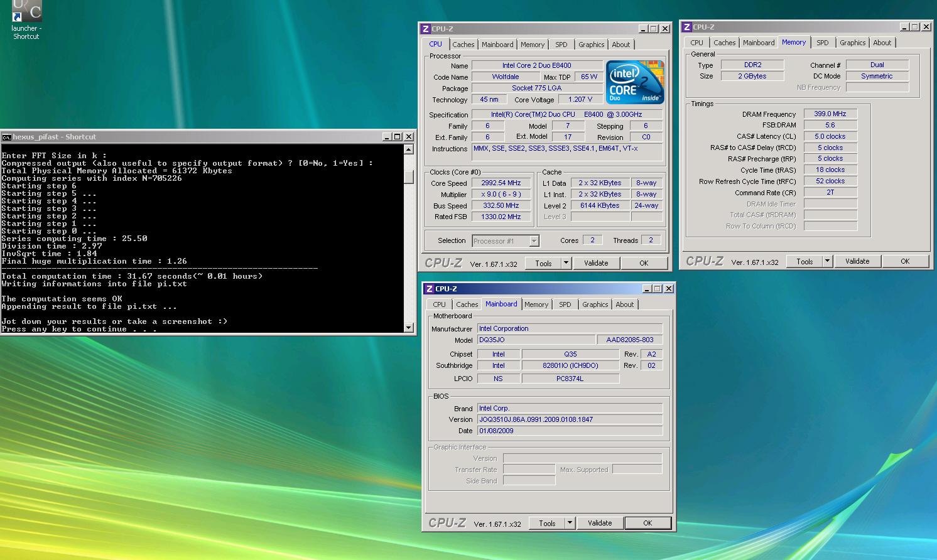This screenshot has width=937, height=560.
Task: Select the CPU tab in the Memory tab window
Action: click(x=697, y=43)
